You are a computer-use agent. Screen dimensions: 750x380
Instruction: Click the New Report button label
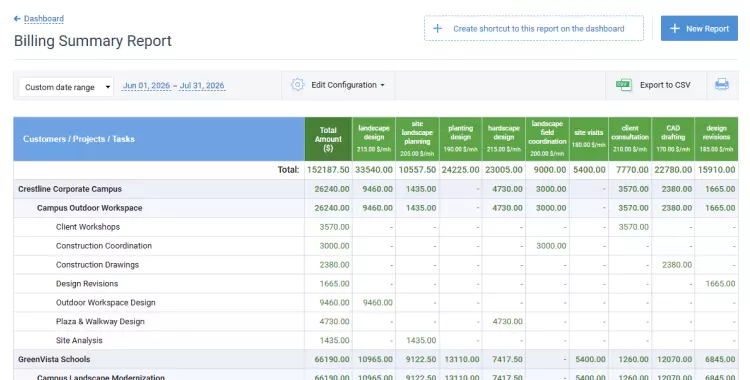(707, 29)
